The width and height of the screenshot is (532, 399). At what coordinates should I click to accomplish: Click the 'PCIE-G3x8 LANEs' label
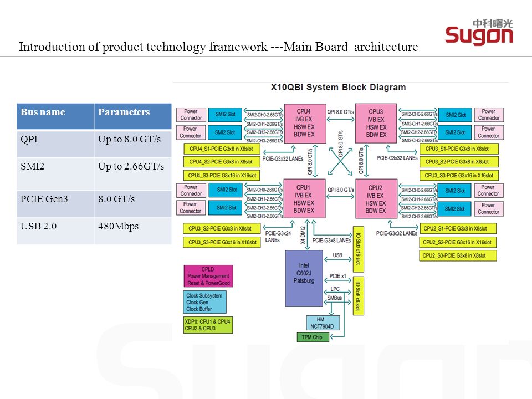pos(331,240)
